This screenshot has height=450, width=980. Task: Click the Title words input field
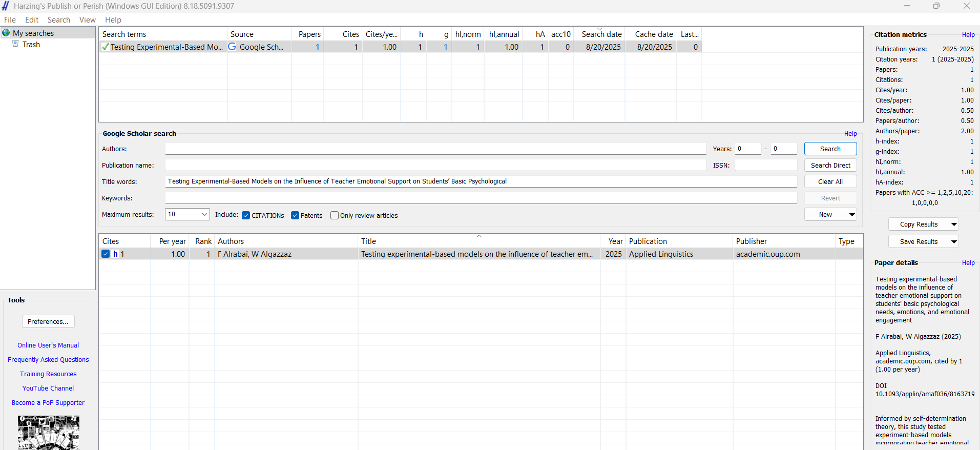(x=481, y=181)
